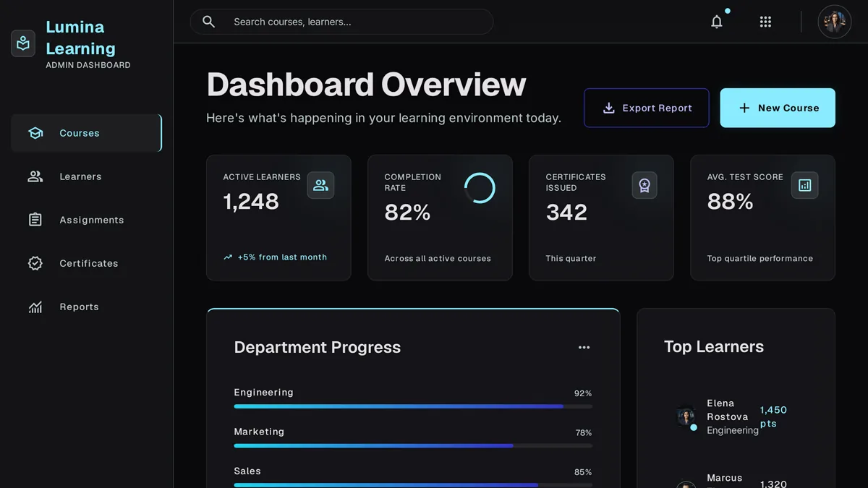Click the plus icon on New Course

point(744,108)
